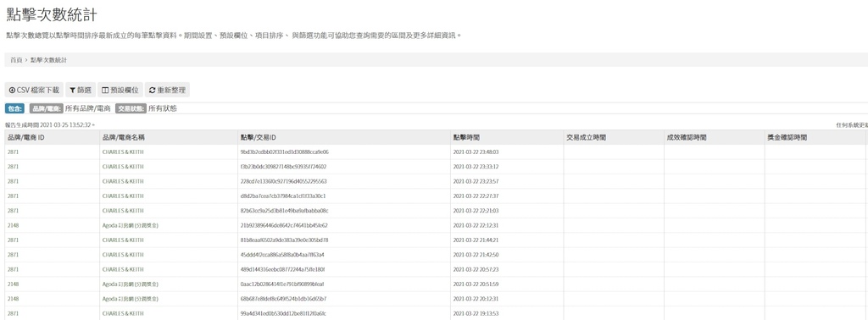Open the first Agoda 訂房網 brand link
This screenshot has width=868, height=320.
pyautogui.click(x=131, y=225)
